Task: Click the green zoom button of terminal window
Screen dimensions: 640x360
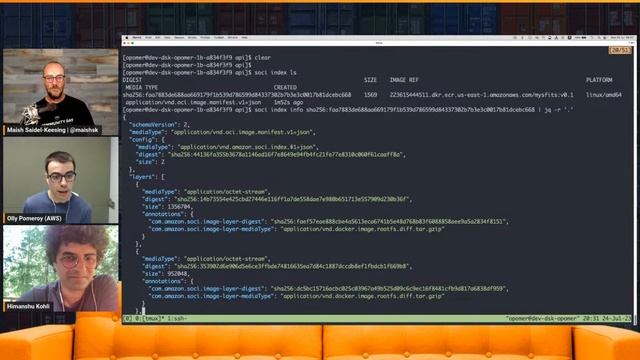Action: pos(132,43)
